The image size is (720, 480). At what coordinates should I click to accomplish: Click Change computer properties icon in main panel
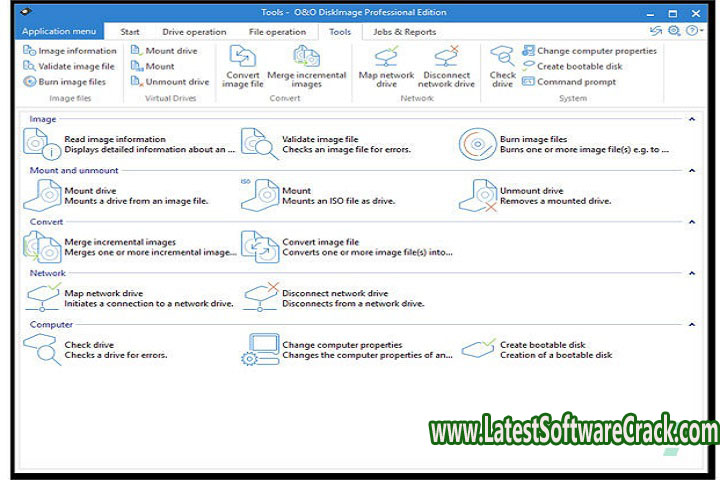pos(260,349)
